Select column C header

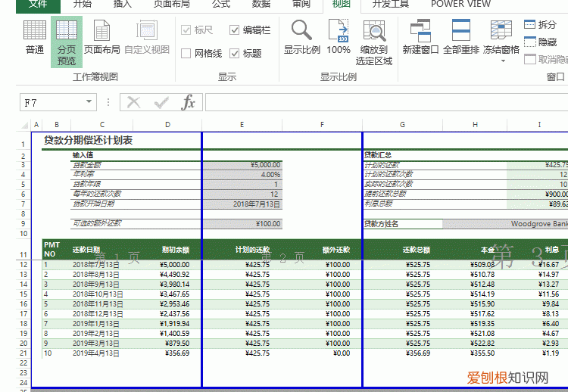pos(101,125)
